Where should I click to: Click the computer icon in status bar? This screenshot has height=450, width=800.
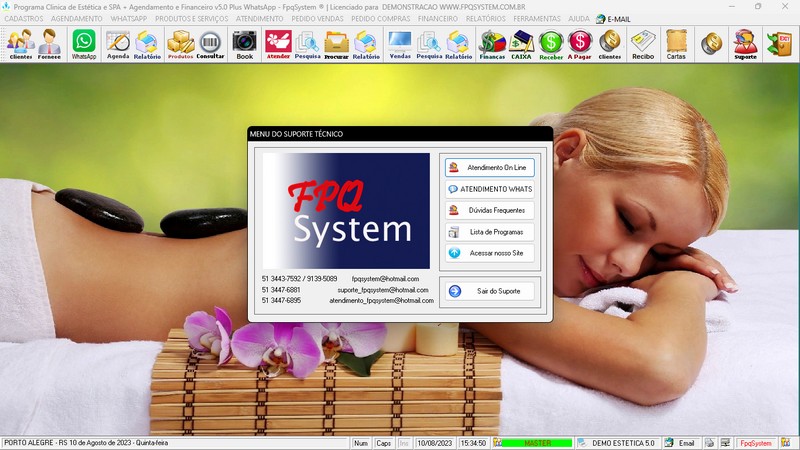click(725, 443)
